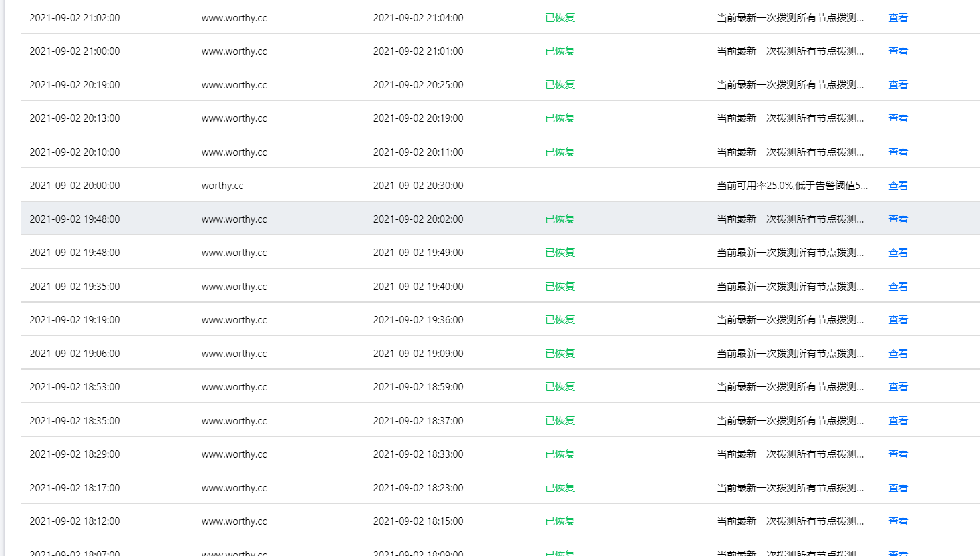This screenshot has height=556, width=980.
Task: Click the -- status in worthy.cc row
Action: (549, 186)
